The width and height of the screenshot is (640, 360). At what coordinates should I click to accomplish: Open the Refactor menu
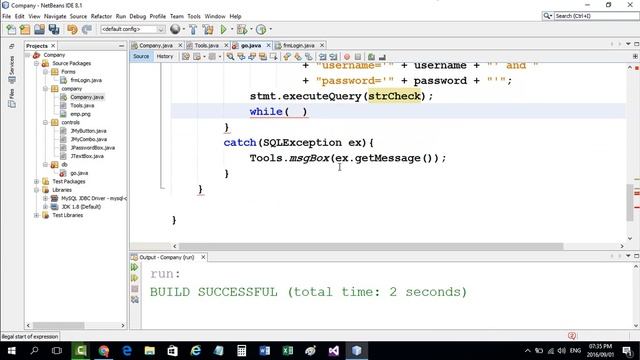[101, 16]
